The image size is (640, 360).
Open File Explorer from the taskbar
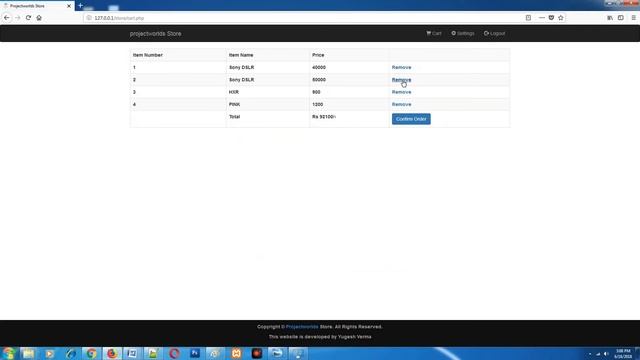[x=29, y=353]
